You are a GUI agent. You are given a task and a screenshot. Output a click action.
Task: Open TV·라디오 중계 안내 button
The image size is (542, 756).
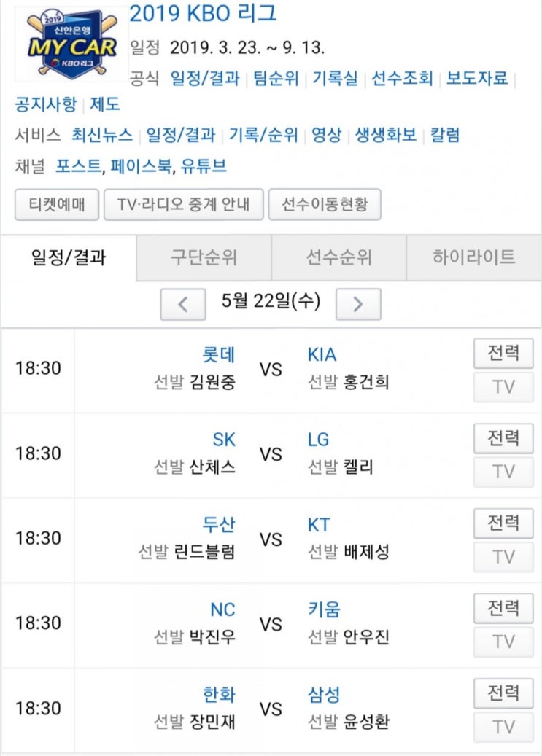[184, 204]
